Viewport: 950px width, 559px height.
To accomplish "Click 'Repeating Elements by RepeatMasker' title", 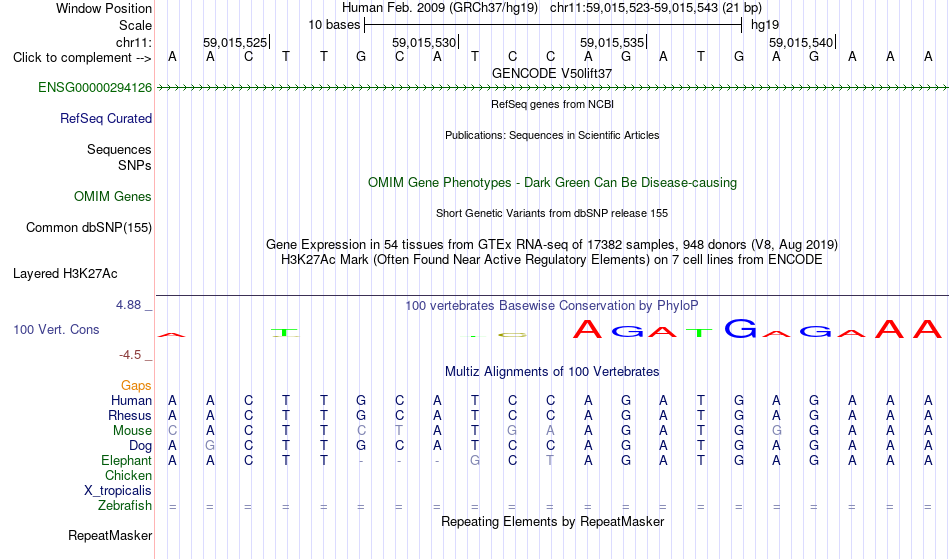I will 552,522.
